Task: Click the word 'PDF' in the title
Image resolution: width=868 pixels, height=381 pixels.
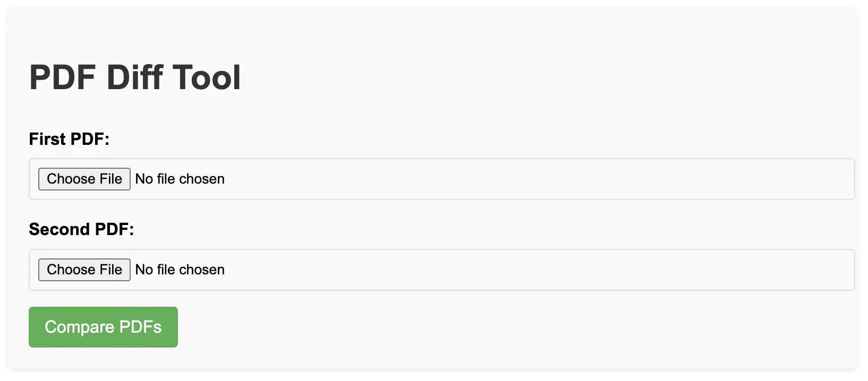Action: coord(63,77)
